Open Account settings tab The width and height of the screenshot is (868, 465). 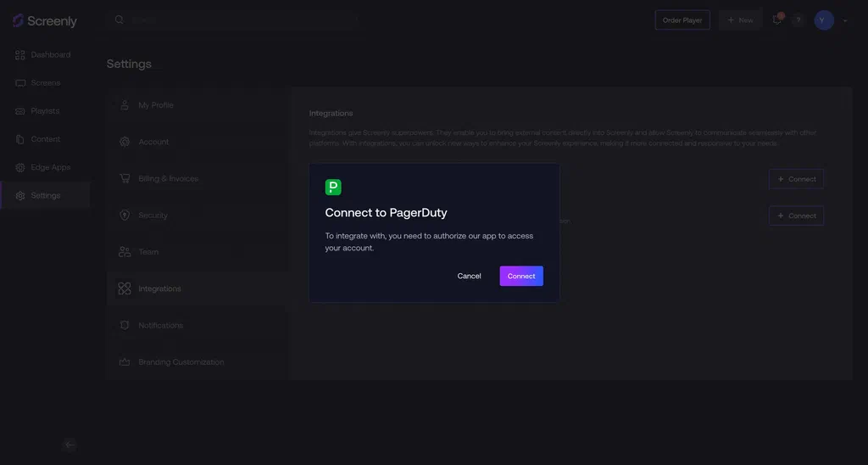point(197,142)
